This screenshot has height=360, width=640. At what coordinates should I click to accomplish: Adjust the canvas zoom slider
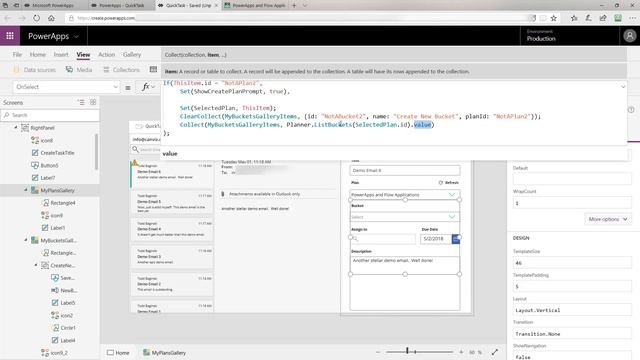click(x=419, y=351)
